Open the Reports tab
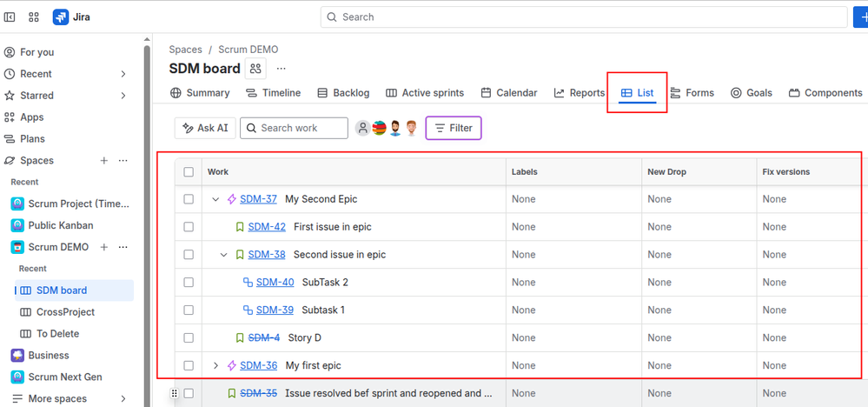The image size is (868, 407). (x=579, y=93)
